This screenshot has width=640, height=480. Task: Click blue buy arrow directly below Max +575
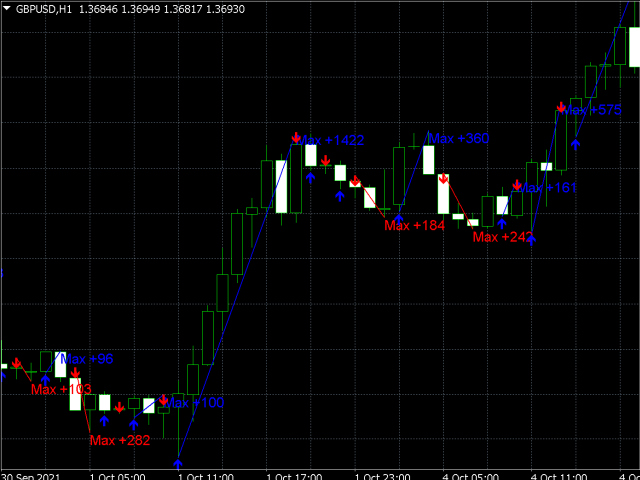[576, 144]
